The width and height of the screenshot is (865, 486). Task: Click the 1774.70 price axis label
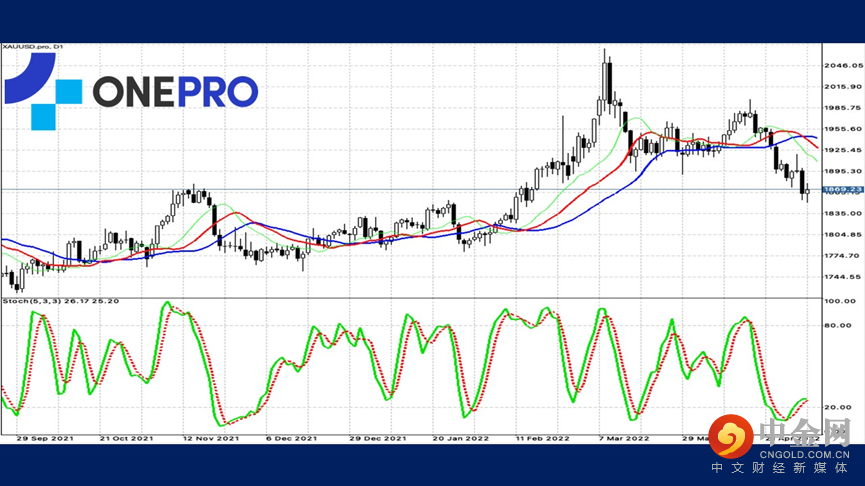point(843,256)
